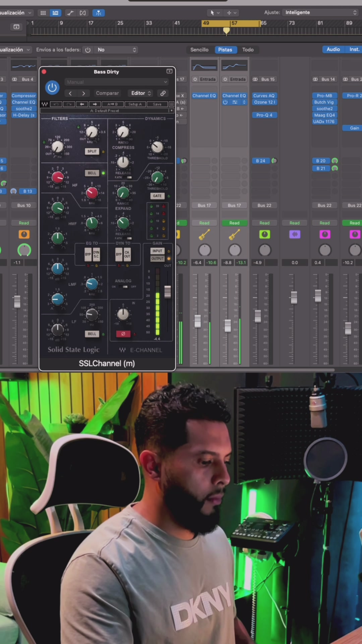Click the track header download icon by ruler

[16, 27]
